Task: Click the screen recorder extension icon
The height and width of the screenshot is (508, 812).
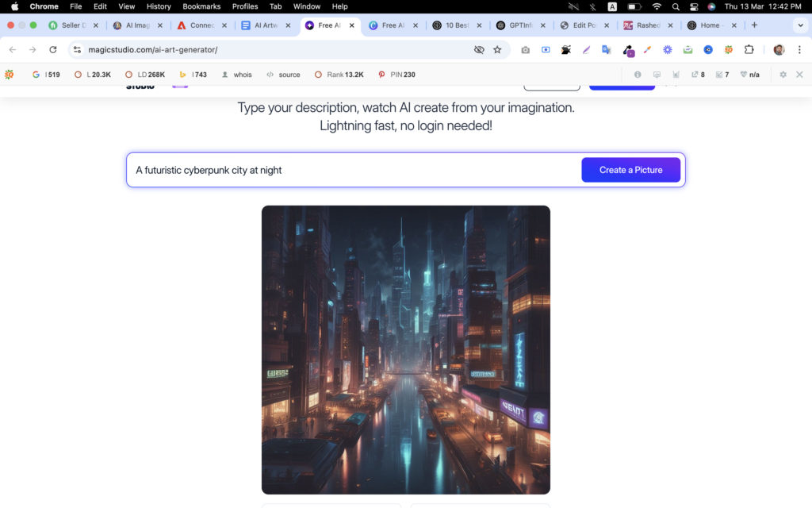Action: coord(546,50)
